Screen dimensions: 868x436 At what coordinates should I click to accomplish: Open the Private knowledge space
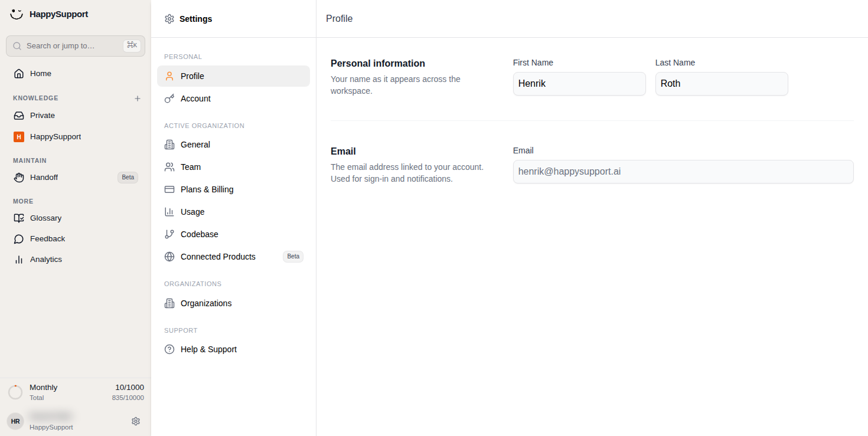pos(76,116)
